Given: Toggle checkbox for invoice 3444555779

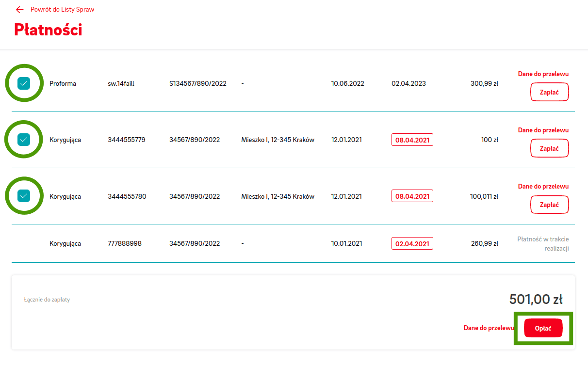Looking at the screenshot, I should pos(24,140).
